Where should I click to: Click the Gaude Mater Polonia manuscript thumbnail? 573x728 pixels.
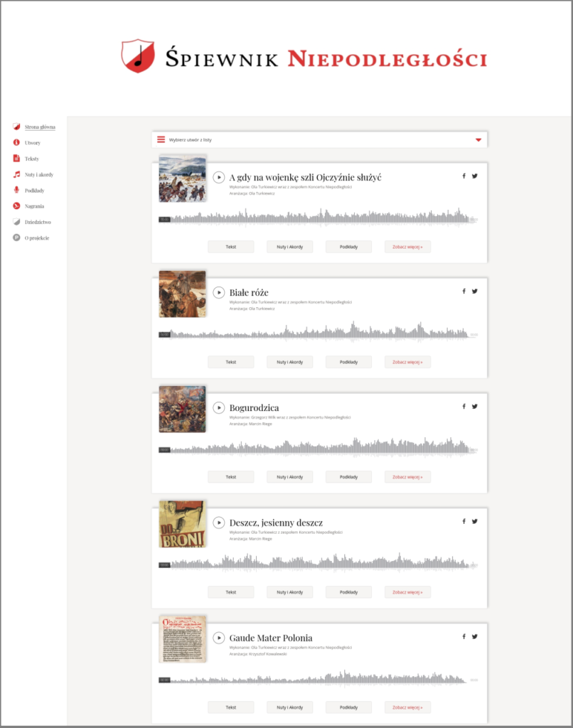coord(182,639)
